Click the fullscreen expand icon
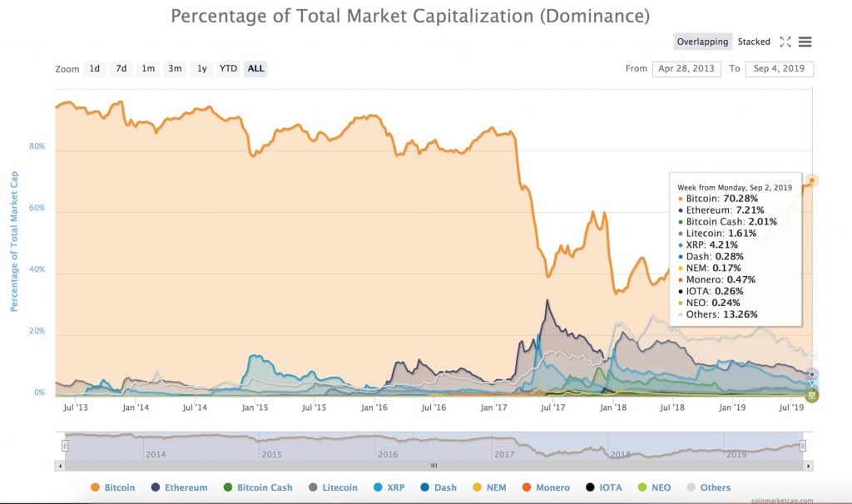852x504 pixels. [x=785, y=42]
